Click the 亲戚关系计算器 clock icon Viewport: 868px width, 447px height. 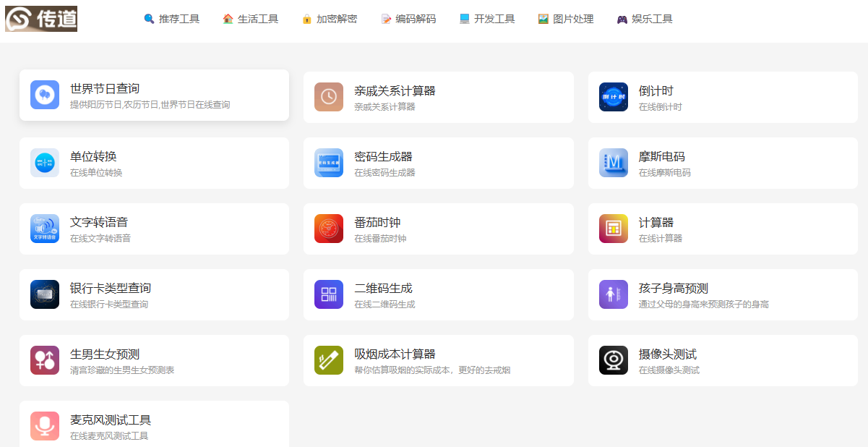tap(329, 97)
